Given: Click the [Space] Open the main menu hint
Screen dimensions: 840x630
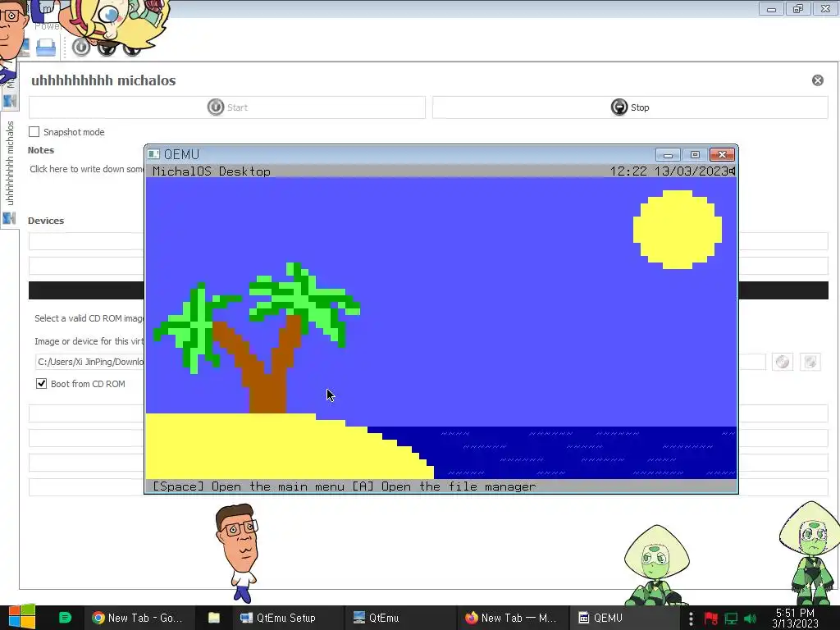Looking at the screenshot, I should (x=248, y=486).
